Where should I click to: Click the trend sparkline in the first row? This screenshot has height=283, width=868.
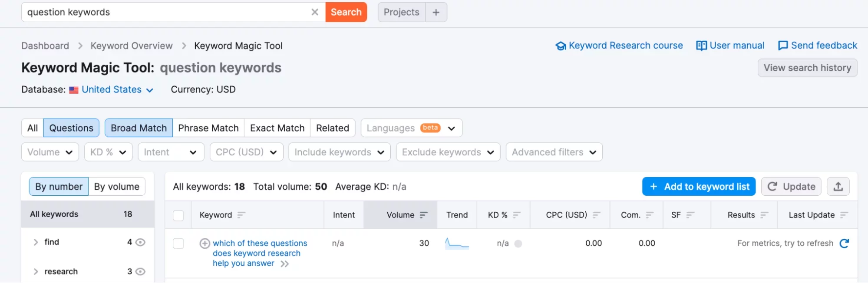click(x=457, y=243)
